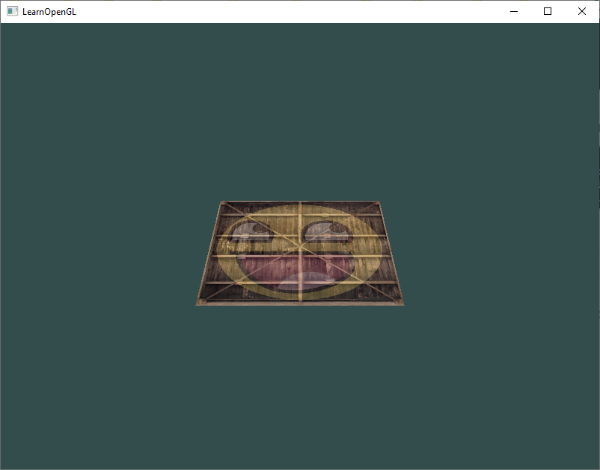Click where the crate's diagonal braces cross
The height and width of the screenshot is (470, 600).
(300, 250)
